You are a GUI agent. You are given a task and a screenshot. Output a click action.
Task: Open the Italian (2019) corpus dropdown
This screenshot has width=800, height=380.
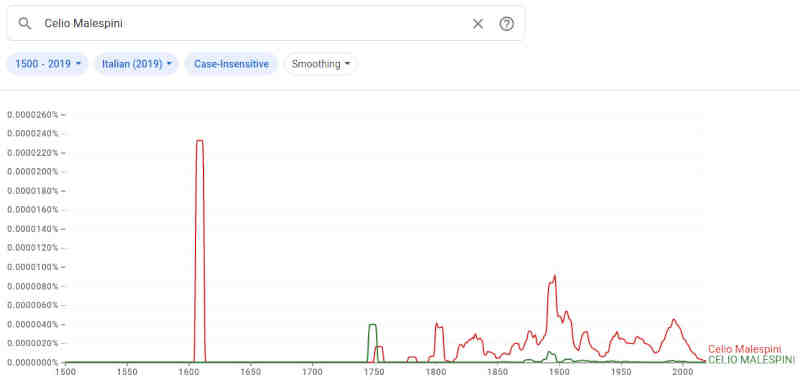pos(136,64)
